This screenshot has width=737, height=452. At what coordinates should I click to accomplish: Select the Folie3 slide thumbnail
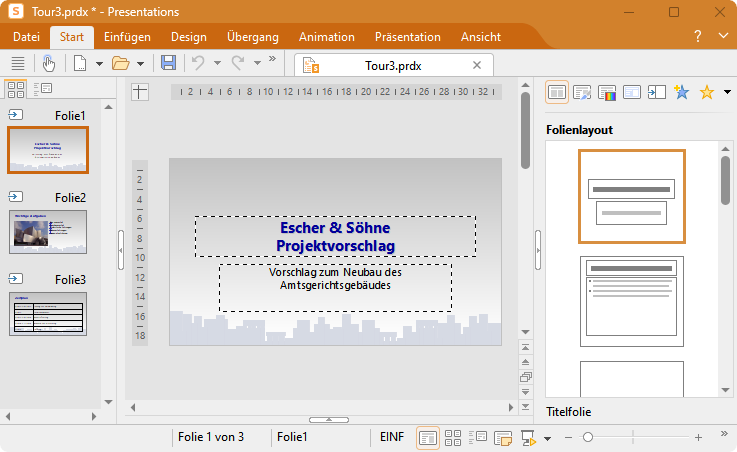coord(48,314)
